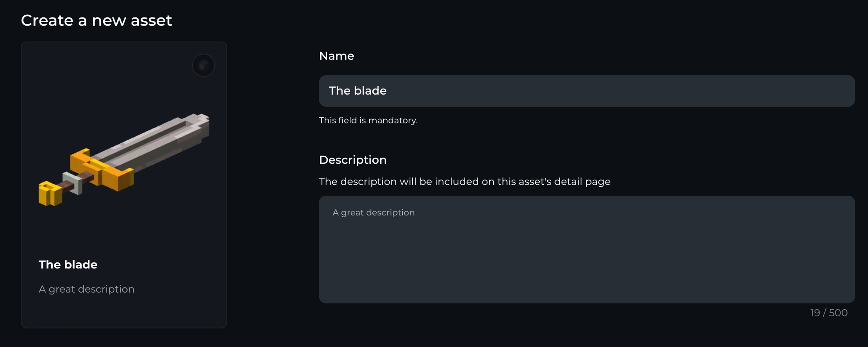This screenshot has width=868, height=347.
Task: Click the 'A great description' text in Description box
Action: (x=374, y=212)
